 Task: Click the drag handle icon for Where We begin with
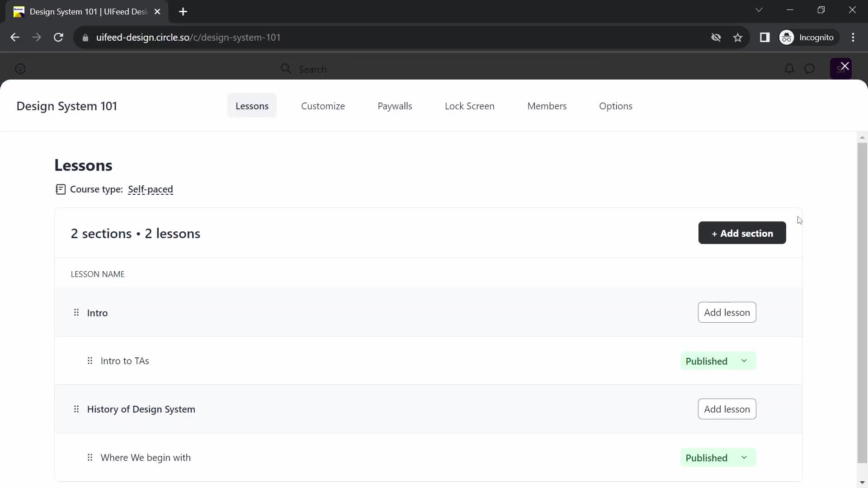90,458
